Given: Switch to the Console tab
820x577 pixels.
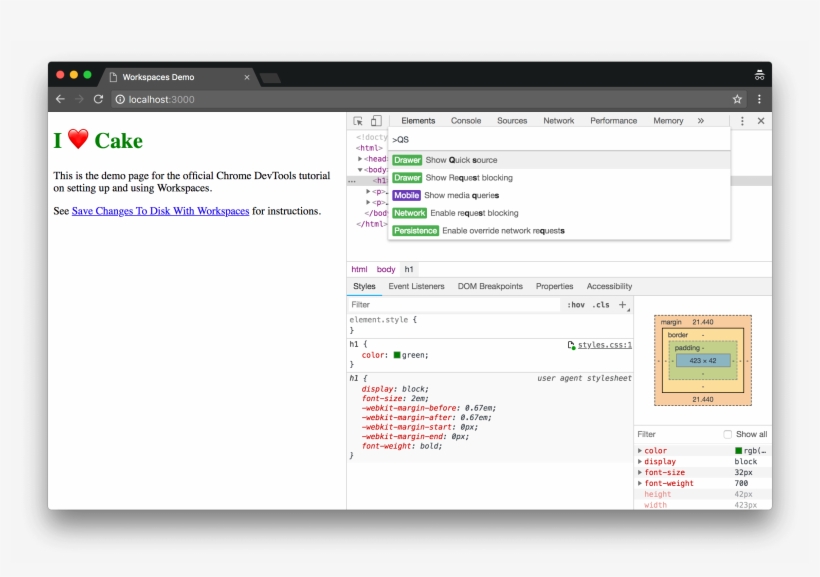Looking at the screenshot, I should [x=466, y=121].
